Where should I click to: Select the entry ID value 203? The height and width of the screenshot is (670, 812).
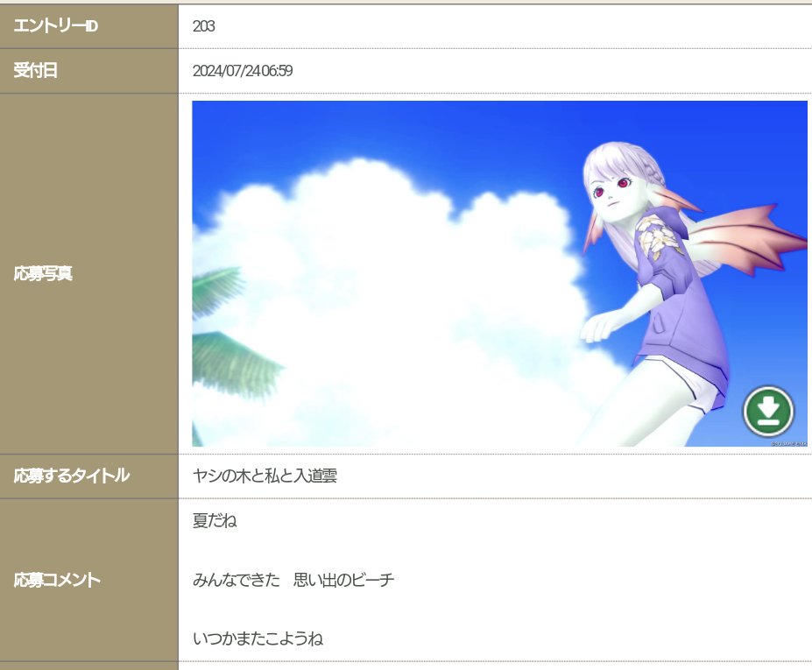click(203, 26)
